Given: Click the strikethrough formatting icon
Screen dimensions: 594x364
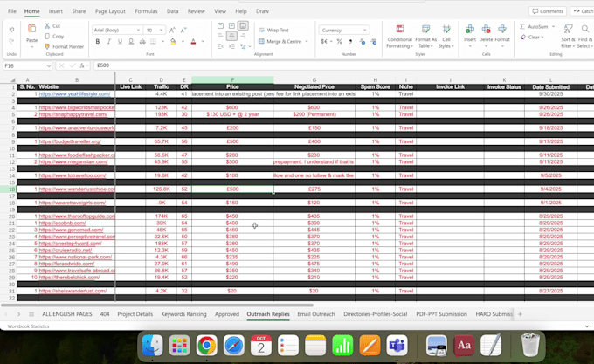Looking at the screenshot, I should [x=142, y=41].
